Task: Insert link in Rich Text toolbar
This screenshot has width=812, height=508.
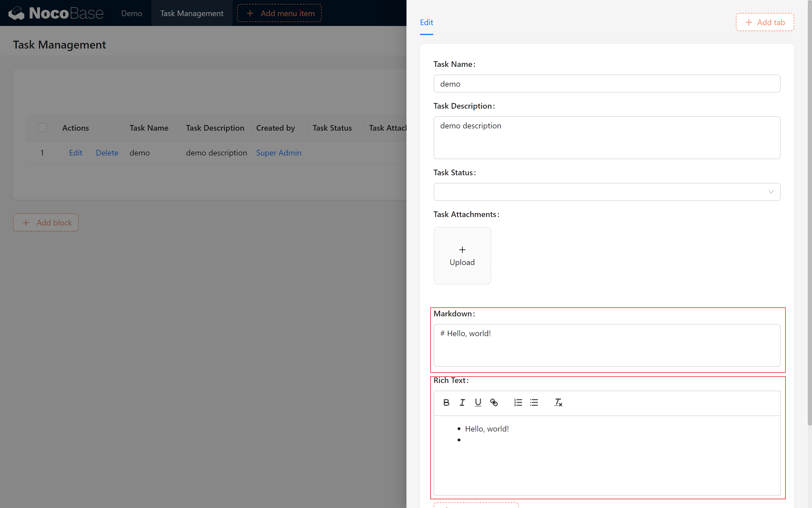Action: [494, 402]
